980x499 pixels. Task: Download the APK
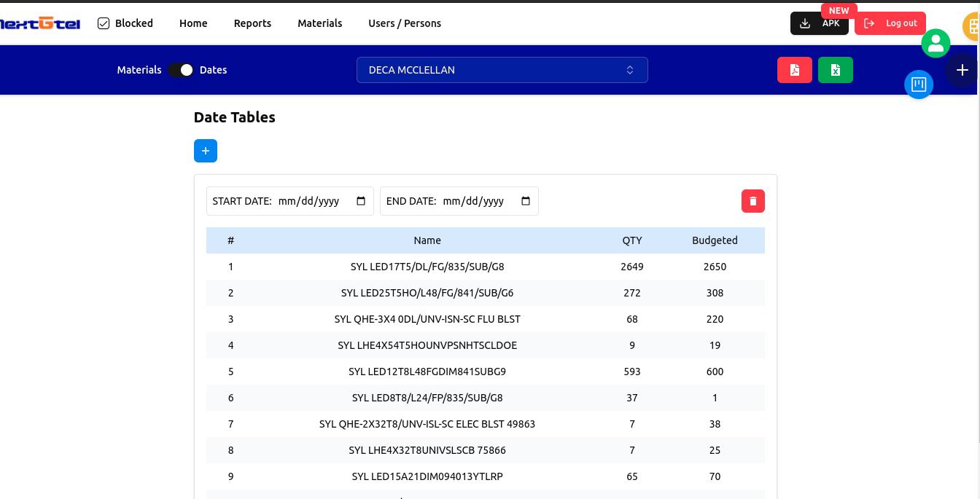820,23
